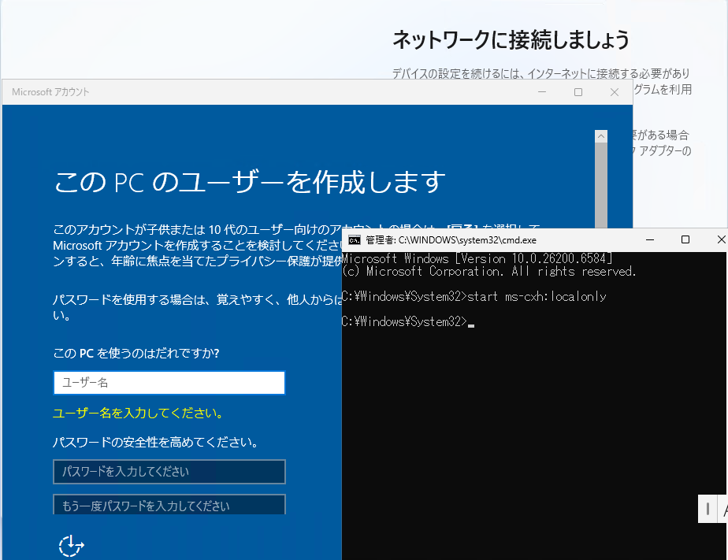Click the cmd.exe system menu icon
This screenshot has height=560, width=728.
point(355,239)
